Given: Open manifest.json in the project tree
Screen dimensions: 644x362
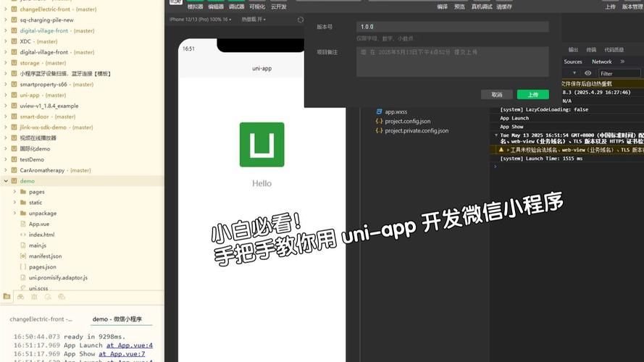Looking at the screenshot, I should click(45, 256).
